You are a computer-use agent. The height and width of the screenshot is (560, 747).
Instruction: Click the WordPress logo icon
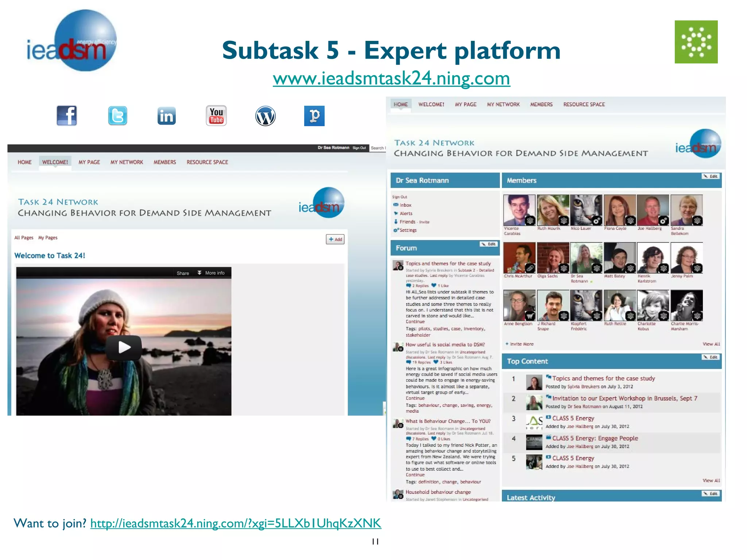(265, 116)
